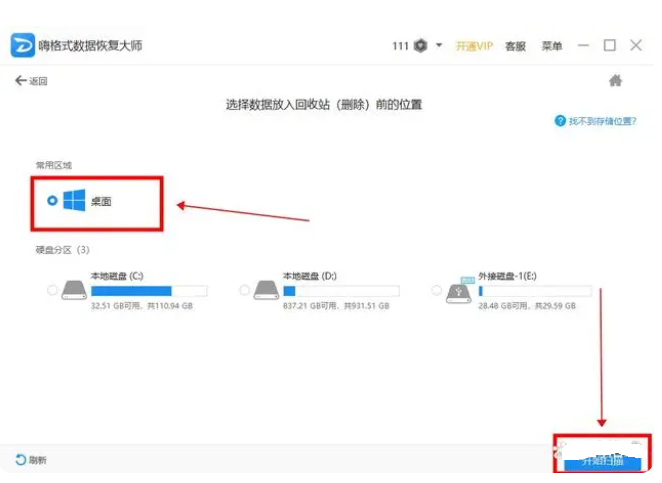Click the 刷新 refresh button at bottom left
Screen dimensions: 662x483
31,460
